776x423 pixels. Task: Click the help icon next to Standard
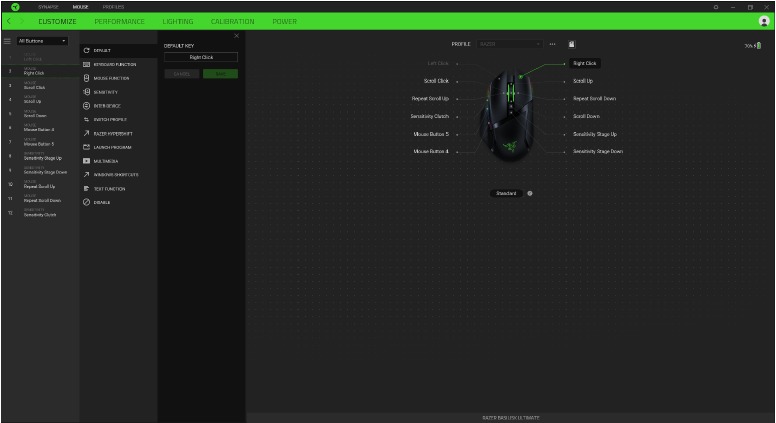530,193
